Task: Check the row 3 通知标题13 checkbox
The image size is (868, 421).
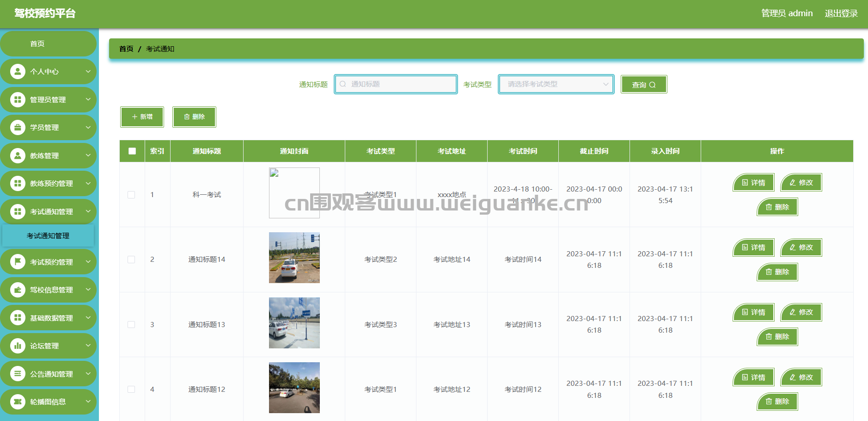Action: click(131, 325)
